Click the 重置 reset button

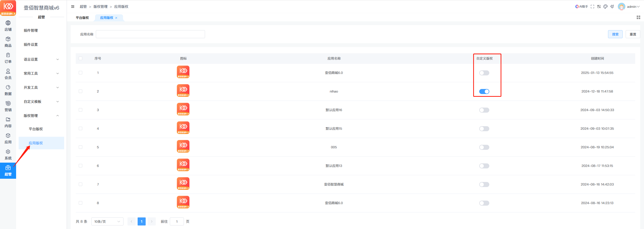(x=633, y=34)
